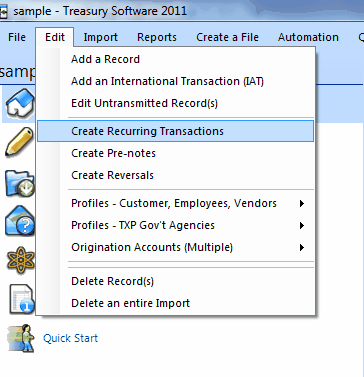
Task: Choose Create Reversals entry
Action: 175,175
